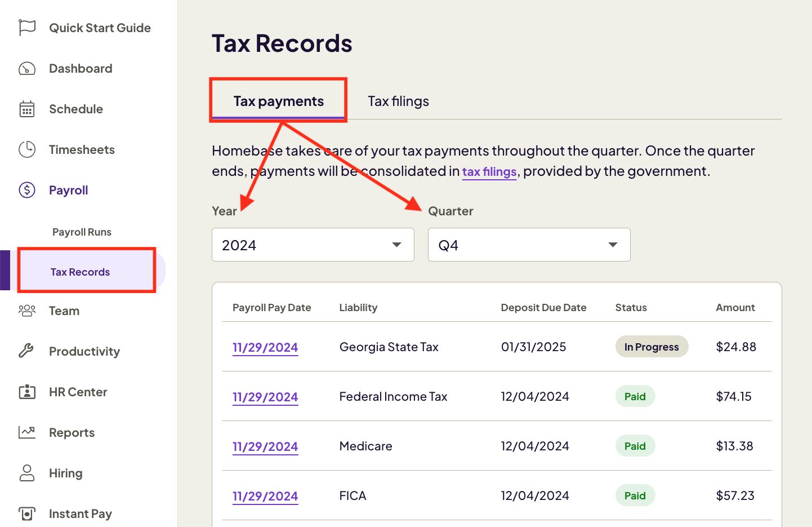Open the Year dropdown showing 2024
Image resolution: width=812 pixels, height=527 pixels.
click(x=313, y=245)
